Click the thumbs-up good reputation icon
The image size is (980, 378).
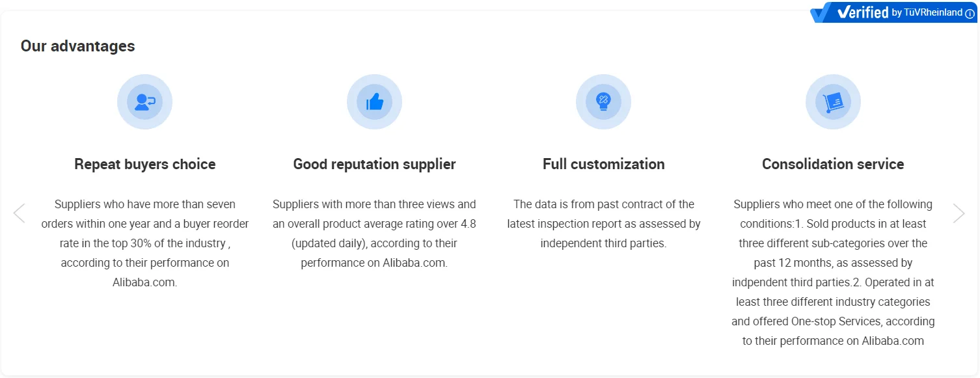pyautogui.click(x=374, y=102)
